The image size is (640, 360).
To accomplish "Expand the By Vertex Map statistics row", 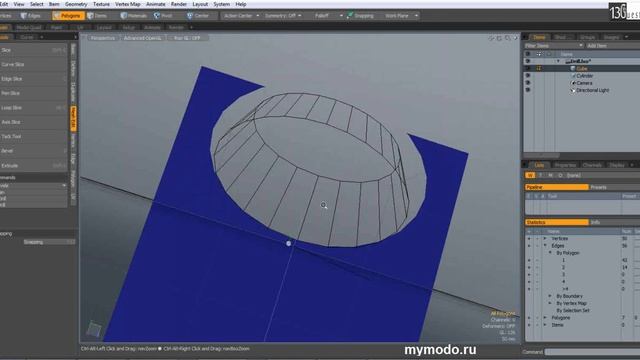I will coord(550,303).
